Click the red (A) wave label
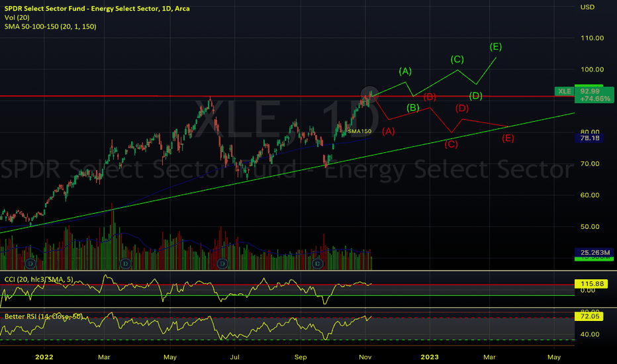The width and height of the screenshot is (617, 364). 389,131
